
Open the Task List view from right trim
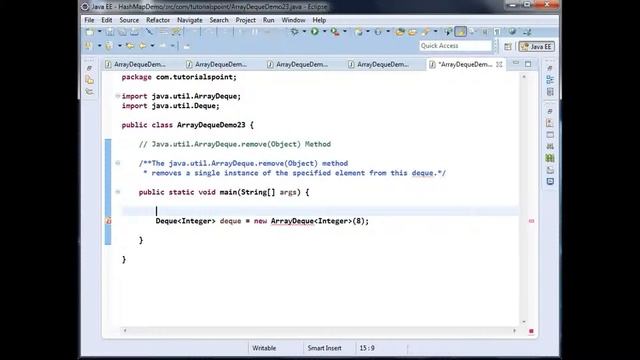coord(550,92)
